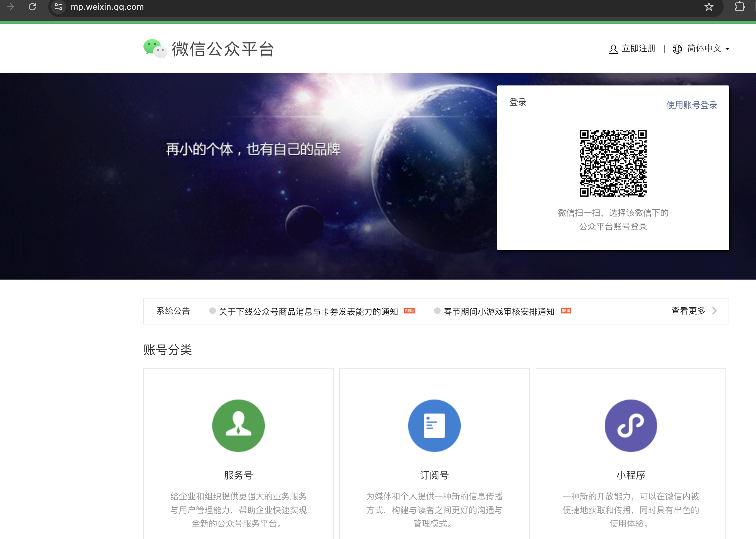The width and height of the screenshot is (756, 539).
Task: Switch to 使用账号登录 login mode
Action: pyautogui.click(x=691, y=105)
